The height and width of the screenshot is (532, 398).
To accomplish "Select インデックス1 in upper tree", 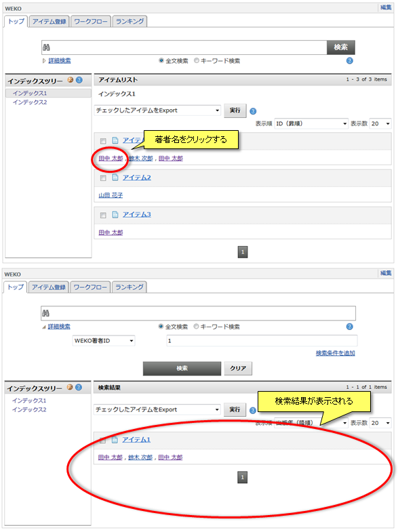I will [30, 93].
